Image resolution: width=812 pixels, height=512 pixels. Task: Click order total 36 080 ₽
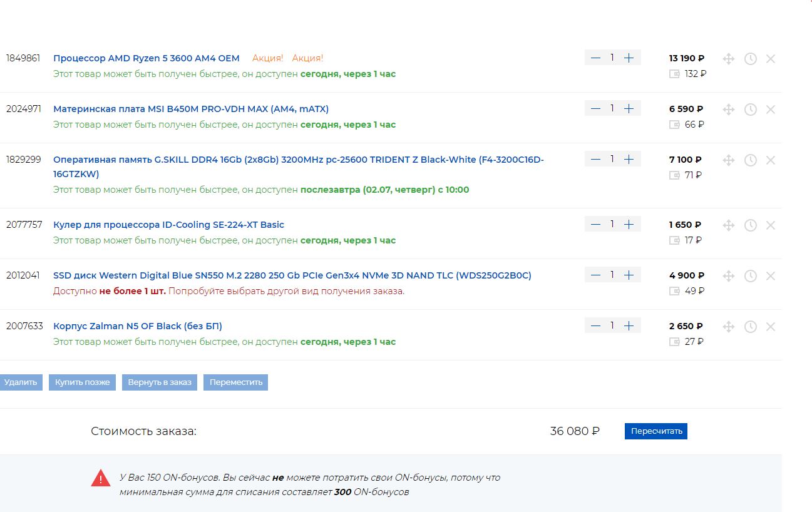click(x=575, y=431)
